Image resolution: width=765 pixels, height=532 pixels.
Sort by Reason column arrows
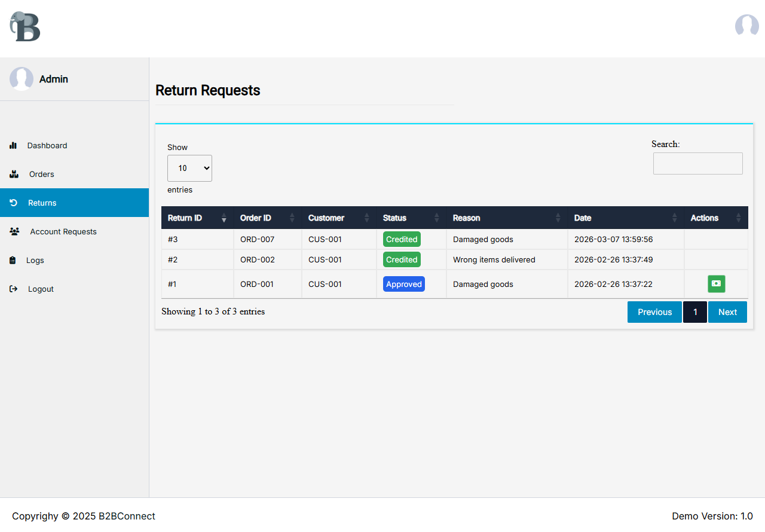click(x=558, y=218)
